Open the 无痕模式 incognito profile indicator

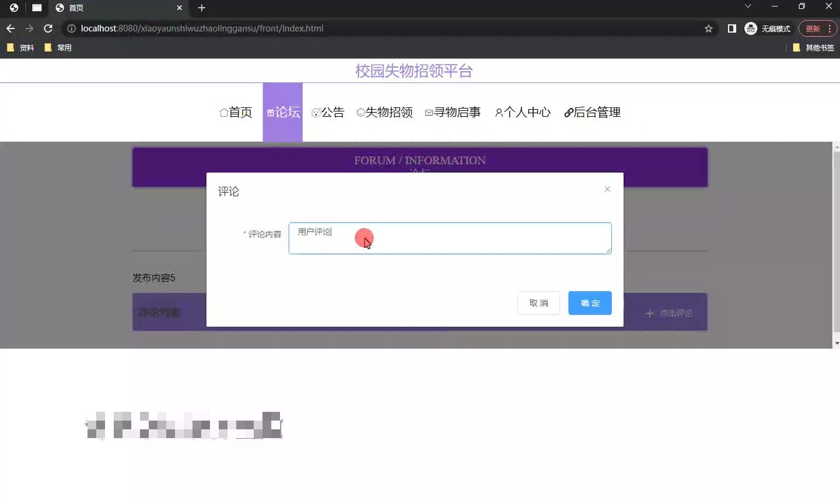tap(767, 28)
